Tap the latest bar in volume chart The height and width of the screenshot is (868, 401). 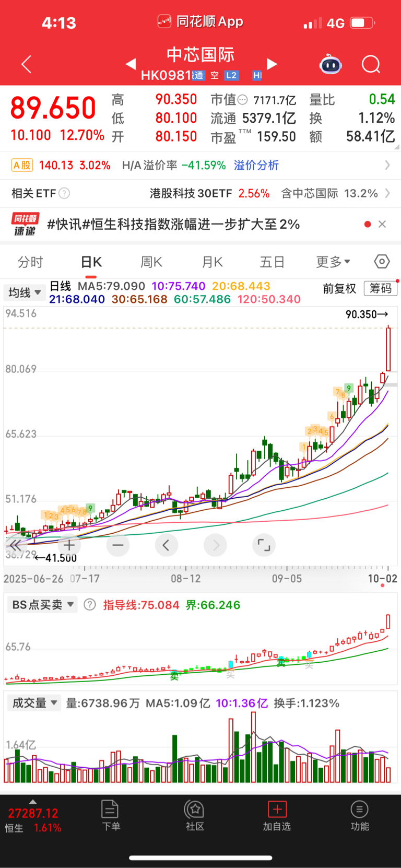point(388,775)
